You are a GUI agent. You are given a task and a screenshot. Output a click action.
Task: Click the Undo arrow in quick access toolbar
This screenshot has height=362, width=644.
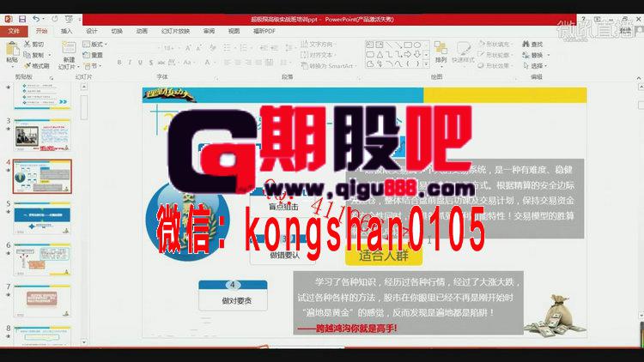click(x=36, y=19)
